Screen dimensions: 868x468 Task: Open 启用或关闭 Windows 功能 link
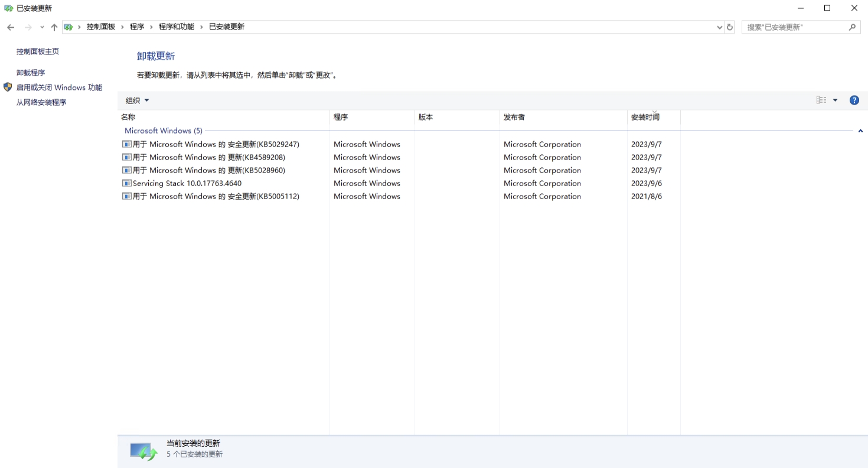click(59, 87)
